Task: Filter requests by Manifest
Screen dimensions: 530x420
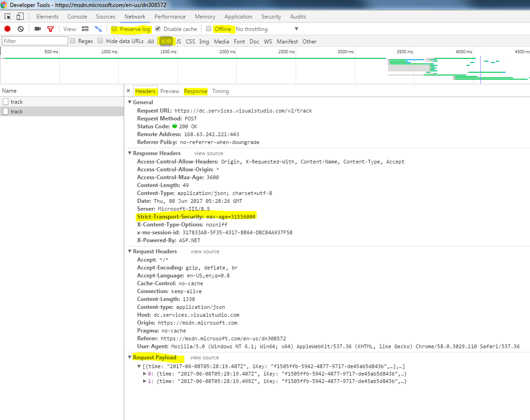Action: tap(287, 42)
